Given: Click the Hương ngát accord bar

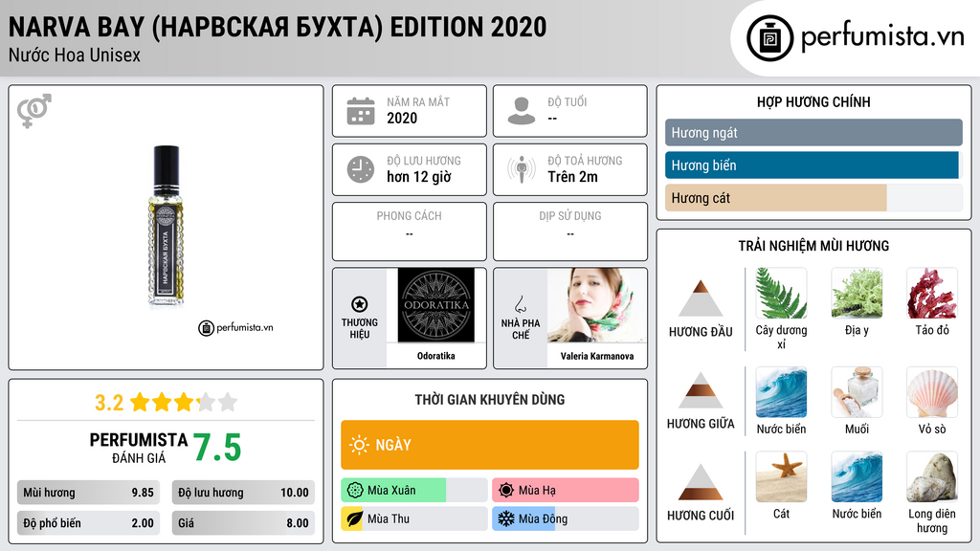Looking at the screenshot, I should click(813, 132).
